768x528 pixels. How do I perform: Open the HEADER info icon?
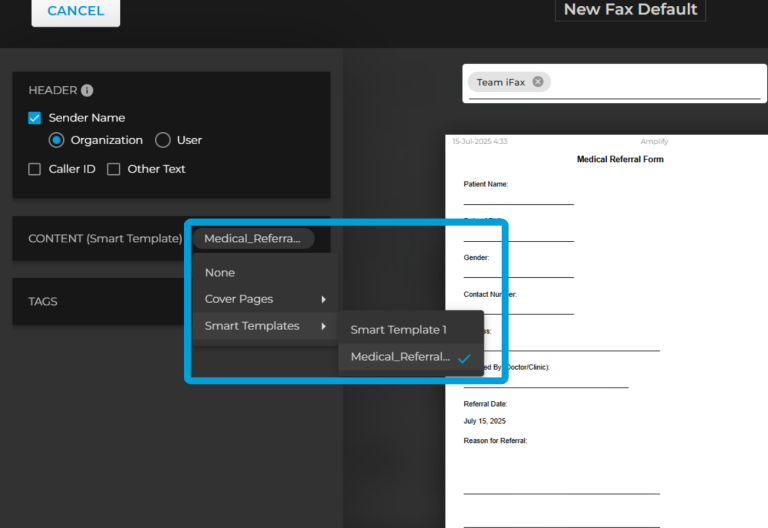[87, 91]
